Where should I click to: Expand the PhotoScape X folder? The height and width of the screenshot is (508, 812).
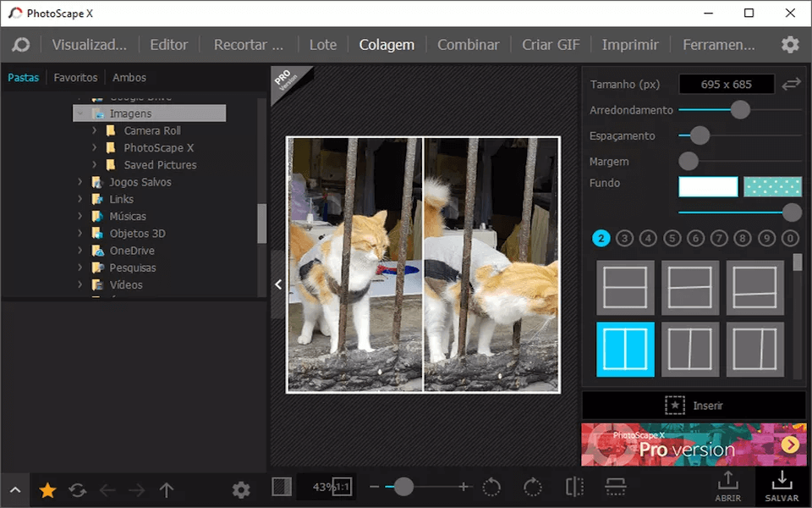94,147
